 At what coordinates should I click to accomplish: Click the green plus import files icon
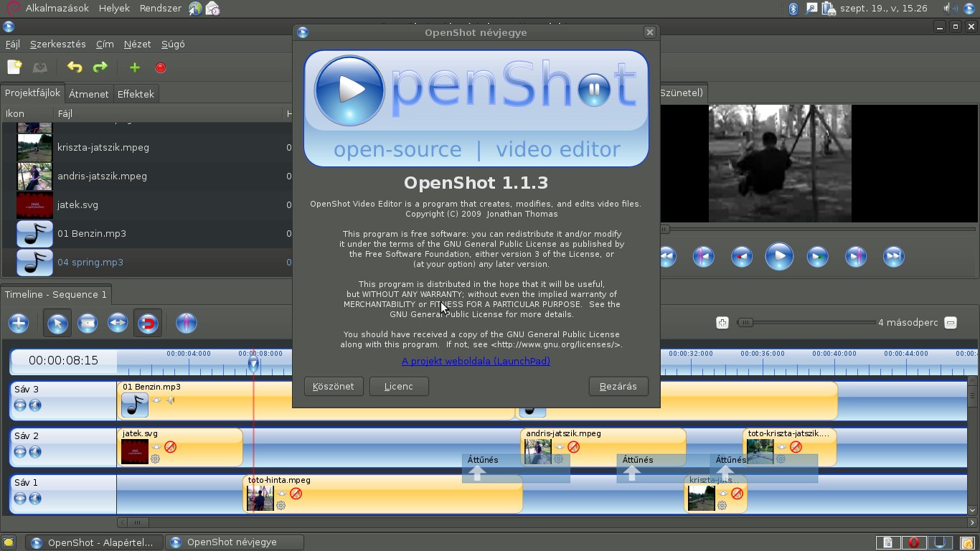134,67
